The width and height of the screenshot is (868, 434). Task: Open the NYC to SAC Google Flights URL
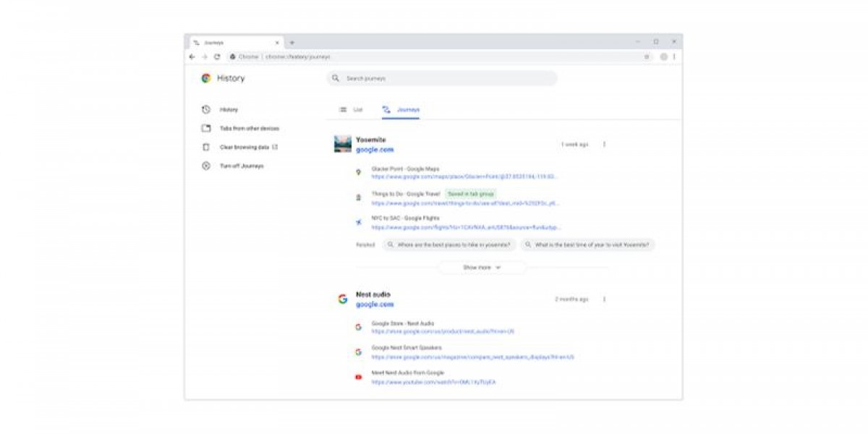click(466, 227)
